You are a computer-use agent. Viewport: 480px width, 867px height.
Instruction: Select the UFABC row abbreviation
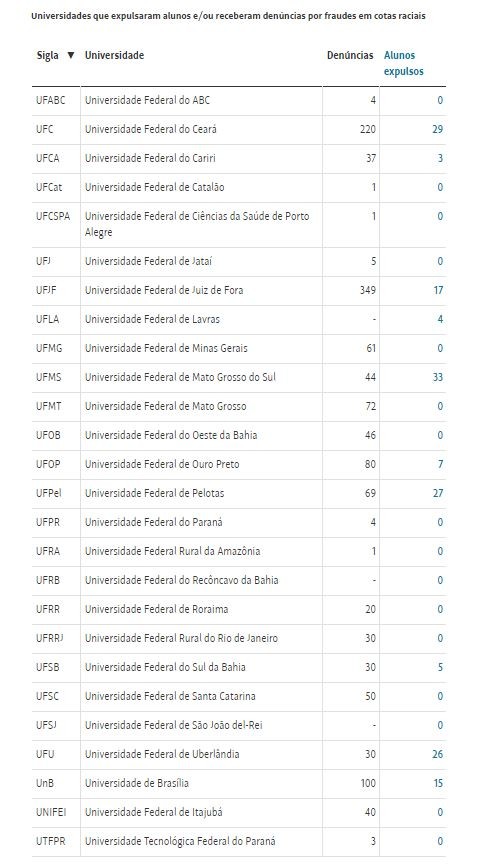[50, 101]
